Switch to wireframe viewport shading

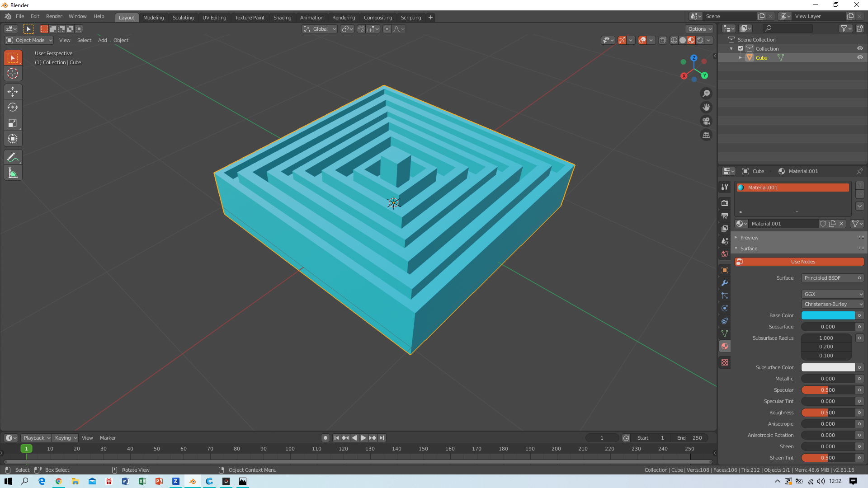(674, 40)
